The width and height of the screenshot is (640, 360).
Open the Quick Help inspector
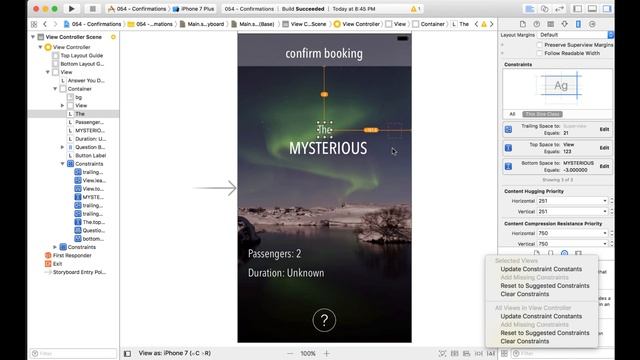tap(537, 24)
